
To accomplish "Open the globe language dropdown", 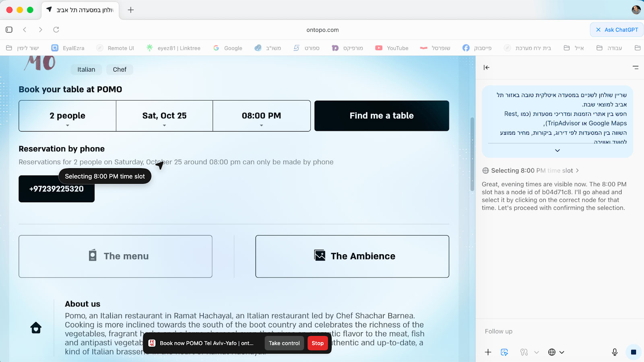I will click(x=556, y=352).
